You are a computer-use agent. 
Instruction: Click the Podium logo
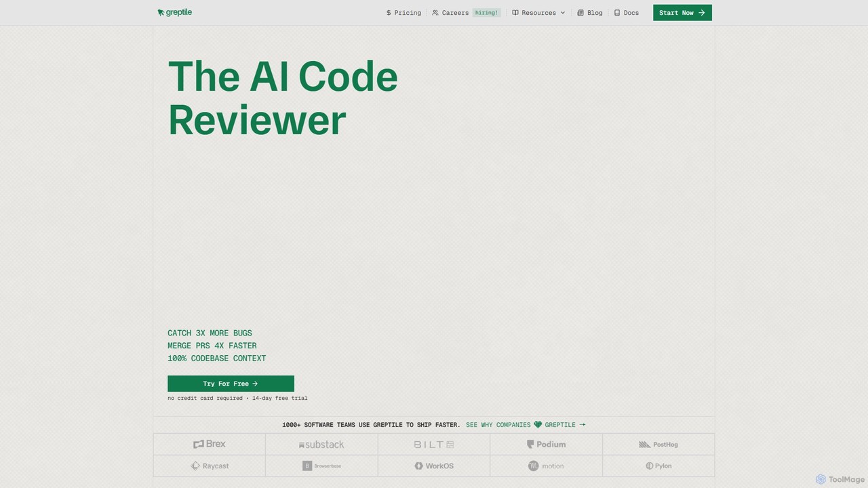[x=546, y=445]
